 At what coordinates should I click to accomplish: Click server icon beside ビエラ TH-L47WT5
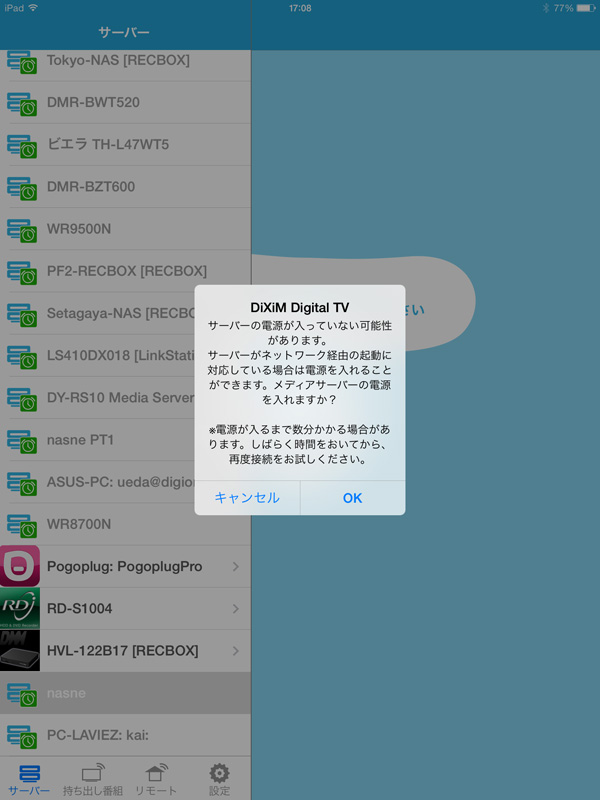[x=22, y=146]
